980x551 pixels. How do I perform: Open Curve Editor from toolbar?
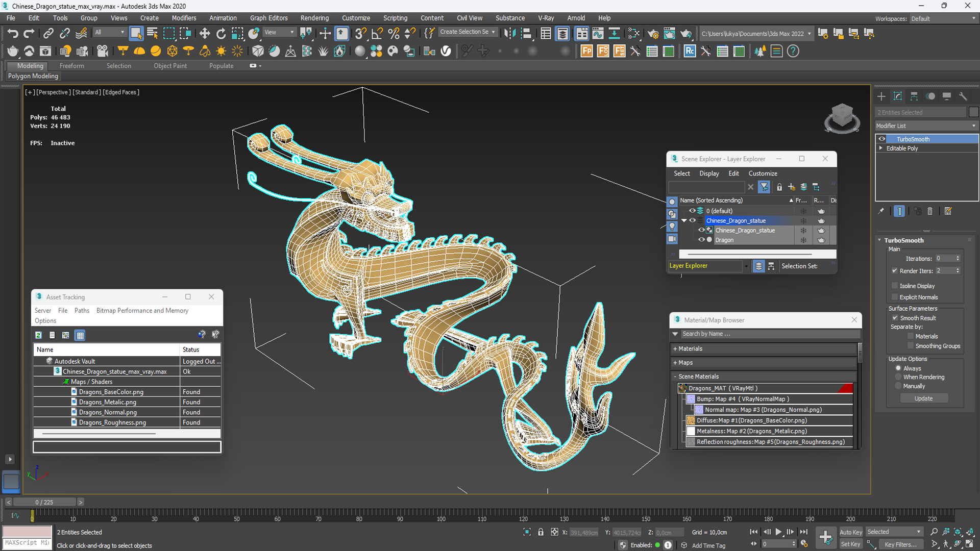tap(598, 34)
